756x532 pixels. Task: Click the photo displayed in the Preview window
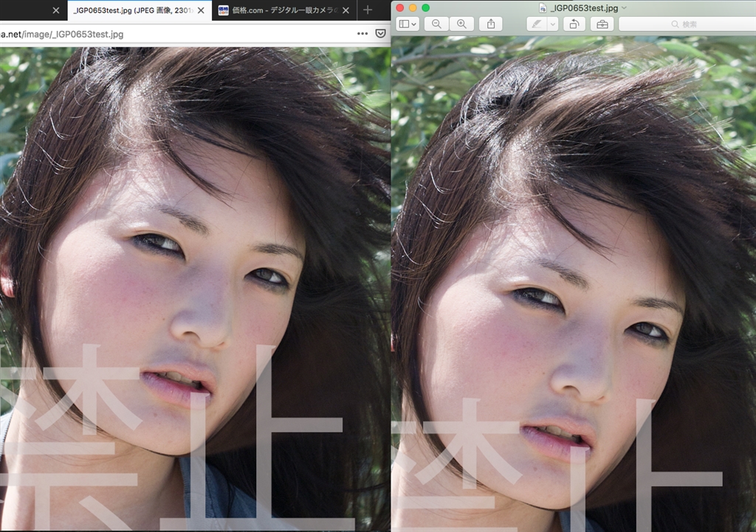(574, 284)
